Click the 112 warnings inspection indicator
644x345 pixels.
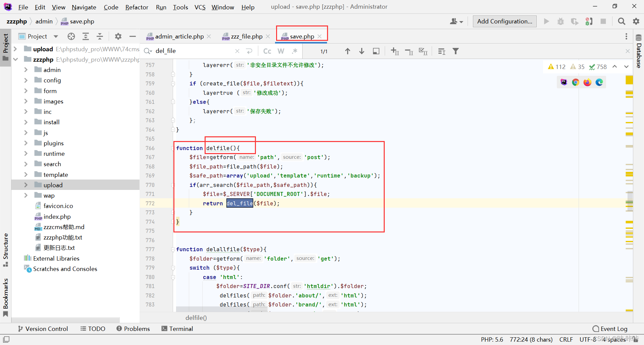tap(557, 67)
